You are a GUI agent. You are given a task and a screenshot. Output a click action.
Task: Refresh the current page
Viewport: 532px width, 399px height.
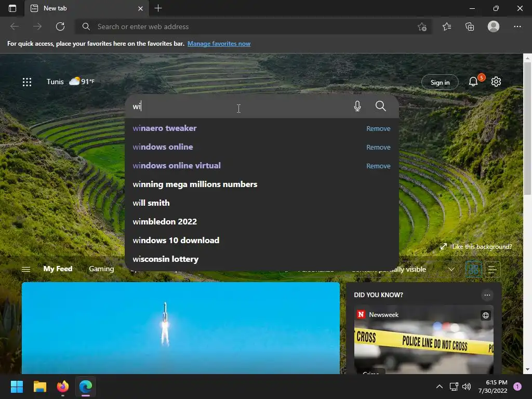click(x=60, y=26)
